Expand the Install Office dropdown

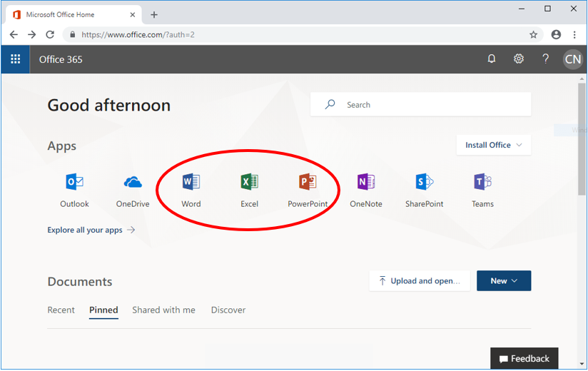(494, 145)
